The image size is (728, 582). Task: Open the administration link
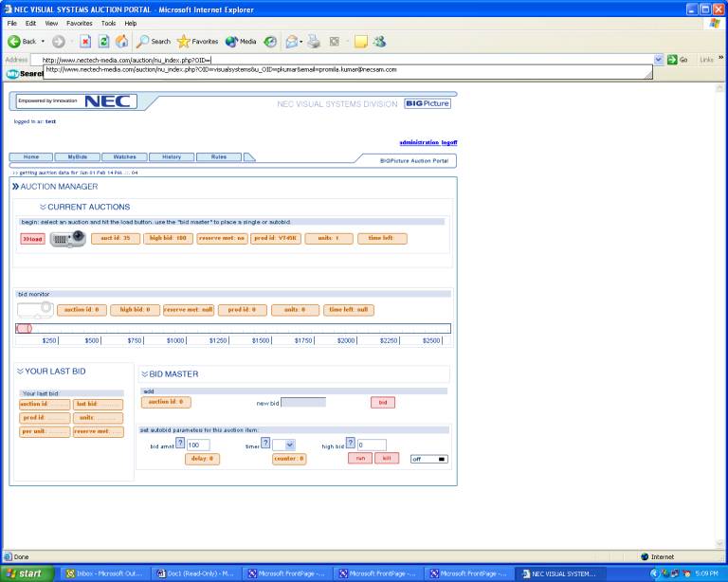tap(419, 142)
